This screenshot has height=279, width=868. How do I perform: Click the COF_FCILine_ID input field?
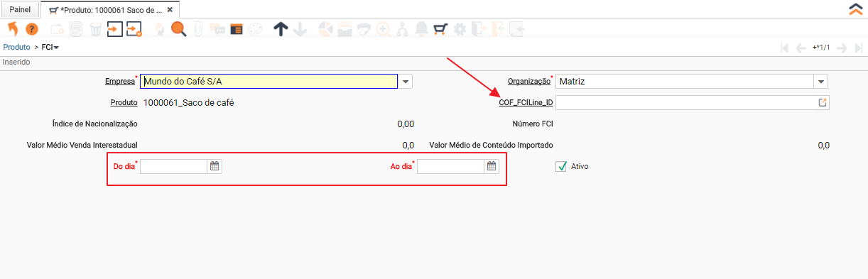click(685, 103)
